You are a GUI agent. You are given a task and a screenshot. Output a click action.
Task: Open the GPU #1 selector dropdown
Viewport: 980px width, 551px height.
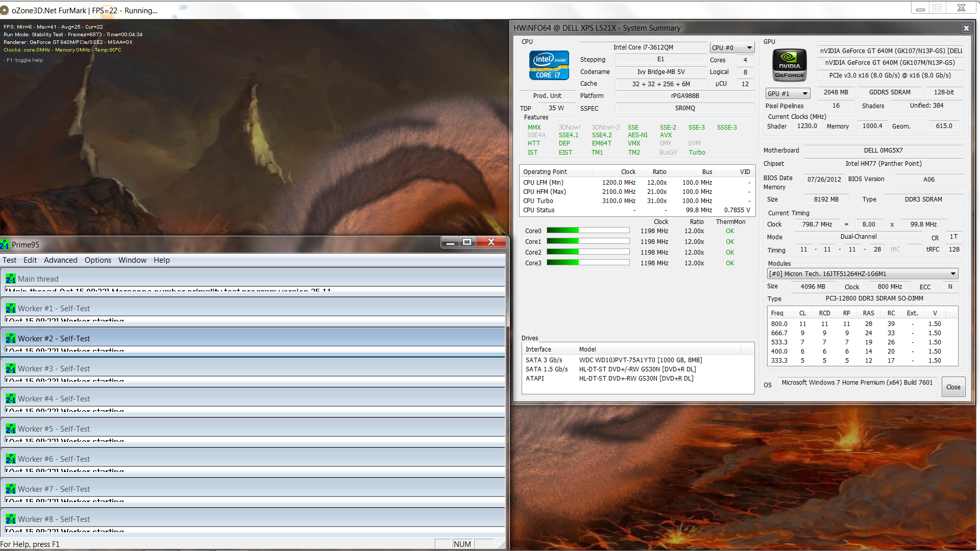[788, 93]
